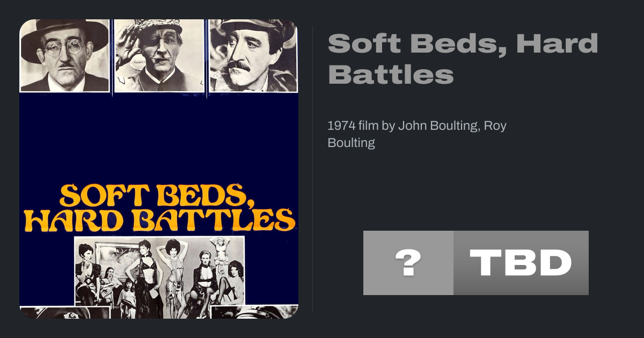Open the left portrait of man with round glasses
The width and height of the screenshot is (644, 338).
(x=64, y=55)
